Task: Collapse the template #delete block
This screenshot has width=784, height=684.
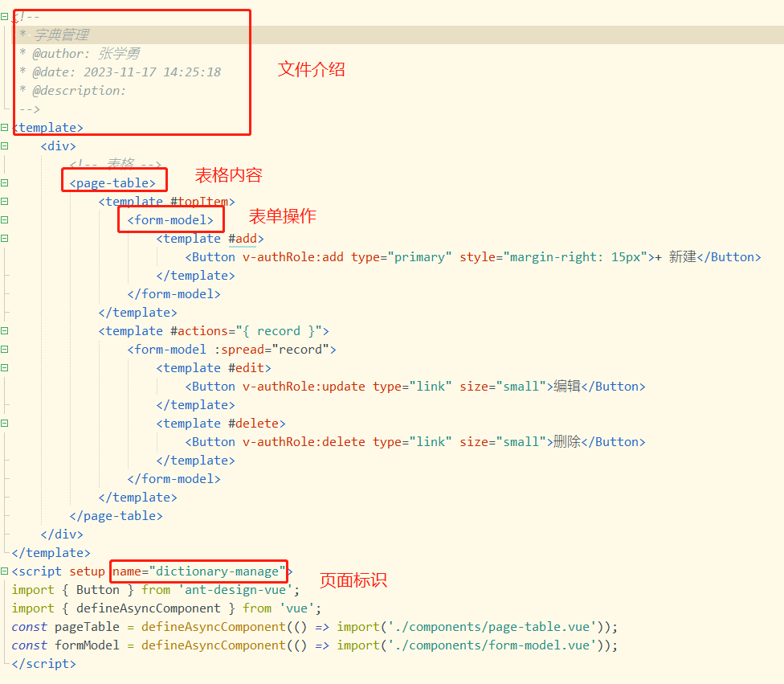Action: [5, 423]
